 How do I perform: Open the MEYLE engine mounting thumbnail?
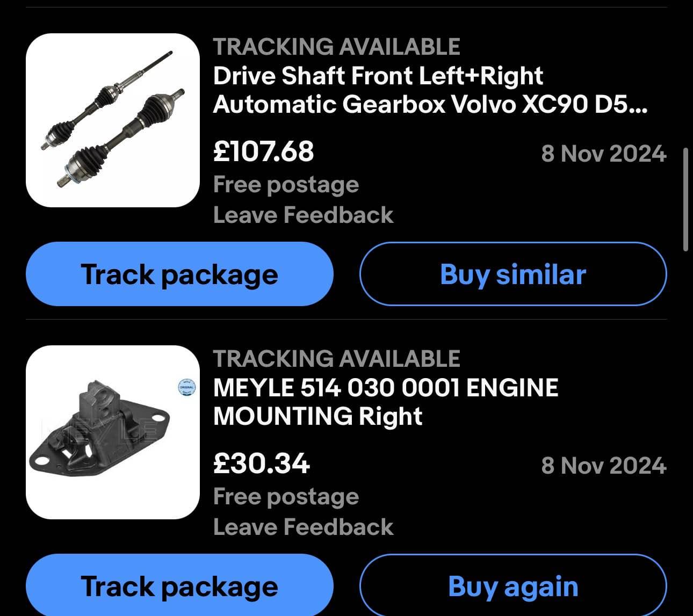[113, 432]
